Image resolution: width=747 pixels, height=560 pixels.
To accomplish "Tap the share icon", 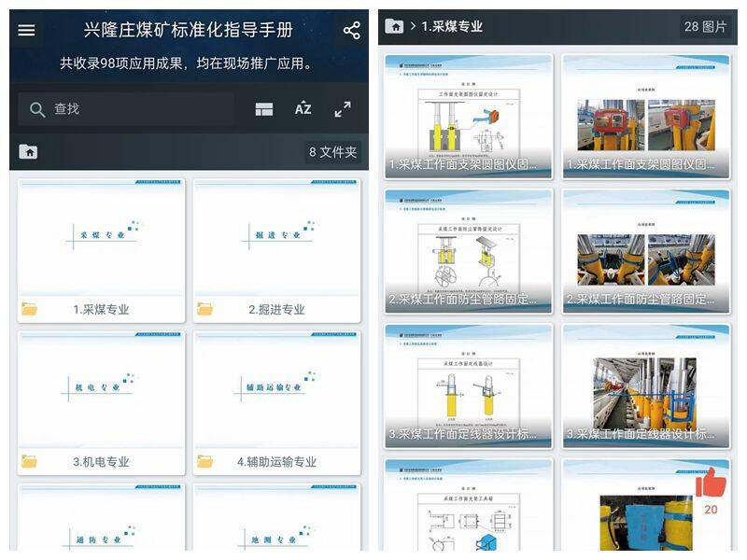I will (x=351, y=30).
